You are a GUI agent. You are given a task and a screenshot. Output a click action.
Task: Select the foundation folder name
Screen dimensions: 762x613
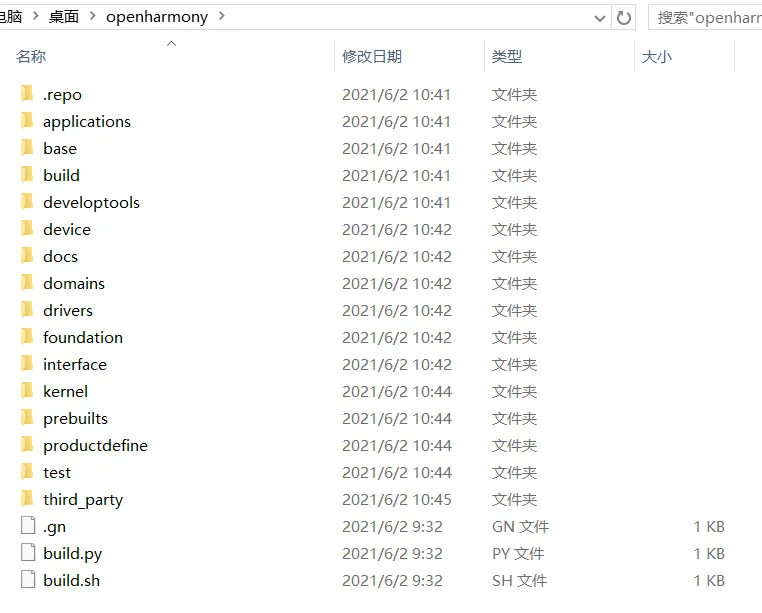pyautogui.click(x=83, y=337)
